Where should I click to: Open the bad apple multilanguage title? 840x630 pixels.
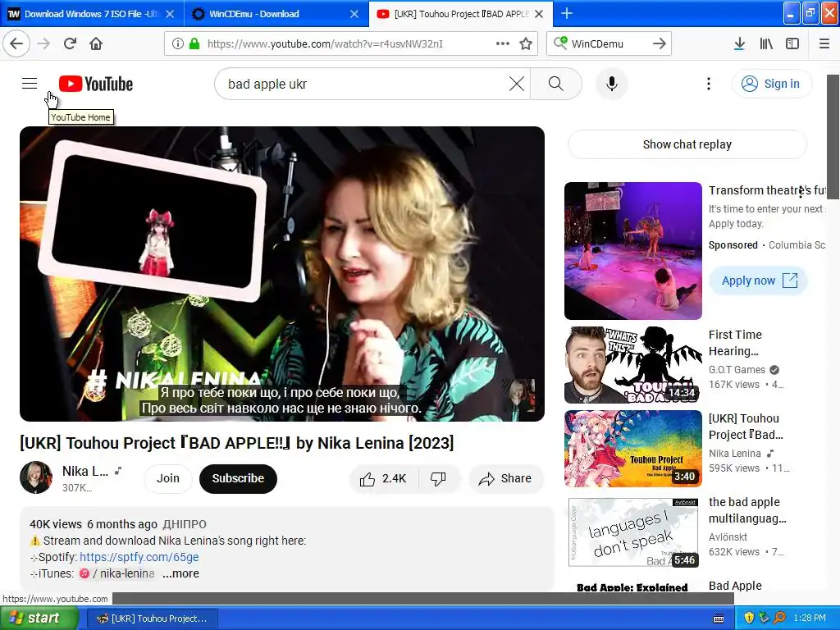(747, 510)
